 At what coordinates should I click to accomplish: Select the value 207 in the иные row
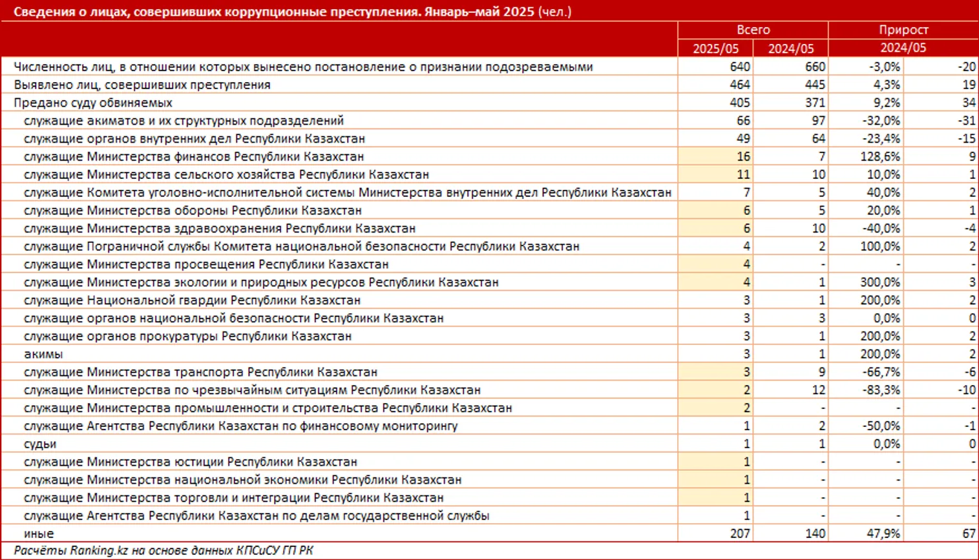739,534
